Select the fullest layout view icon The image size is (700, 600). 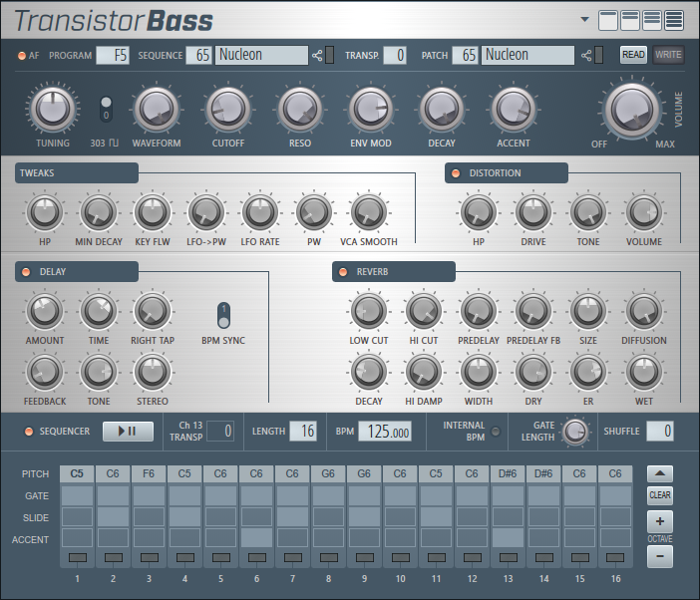(674, 20)
